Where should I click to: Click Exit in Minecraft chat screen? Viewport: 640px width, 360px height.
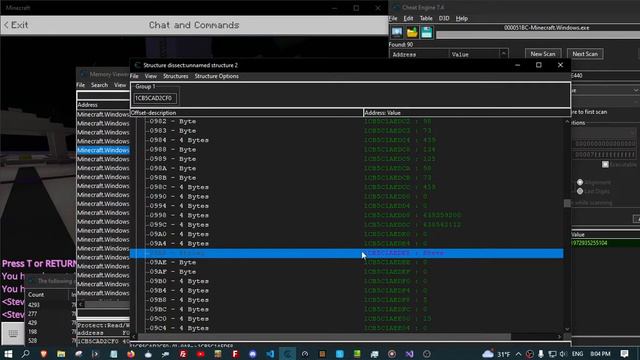point(16,25)
